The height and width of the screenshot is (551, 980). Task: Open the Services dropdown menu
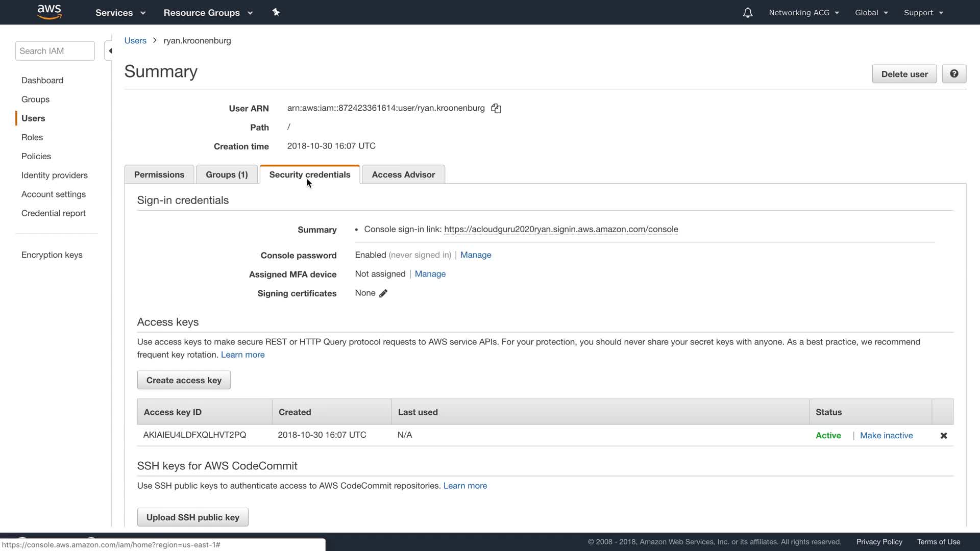[120, 13]
